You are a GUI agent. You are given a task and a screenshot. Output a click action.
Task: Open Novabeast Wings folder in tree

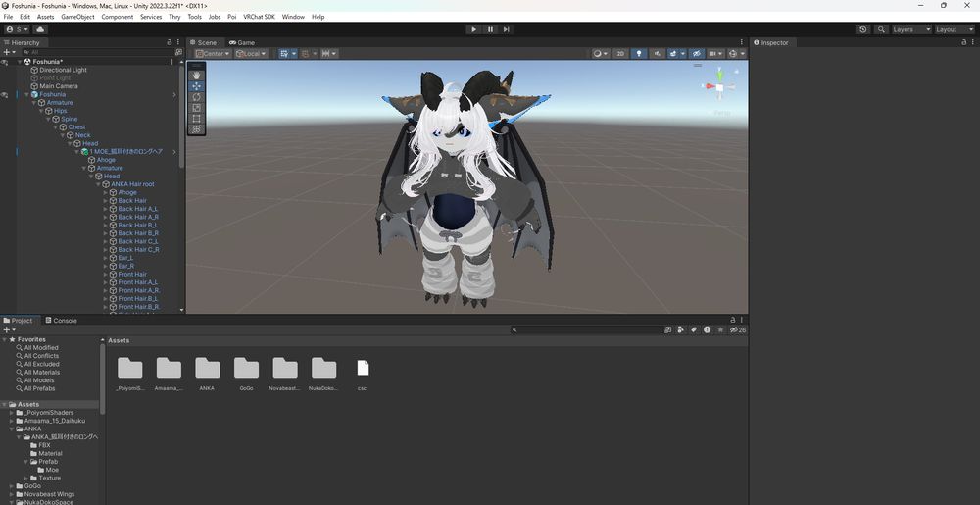tap(49, 494)
